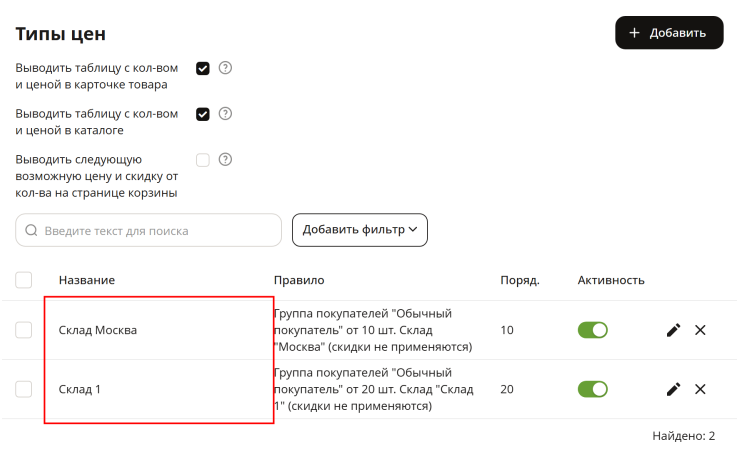Select checkbox for Склад Москва row
Viewport: 740px width, 458px height.
pyautogui.click(x=24, y=330)
